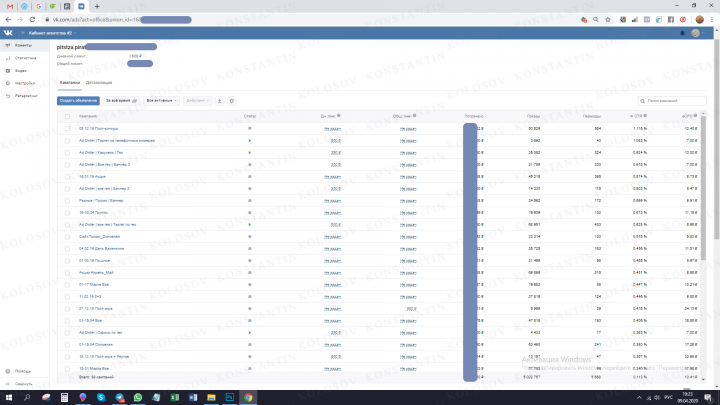
Task: Open the Windows Start menu
Action: (x=8, y=397)
